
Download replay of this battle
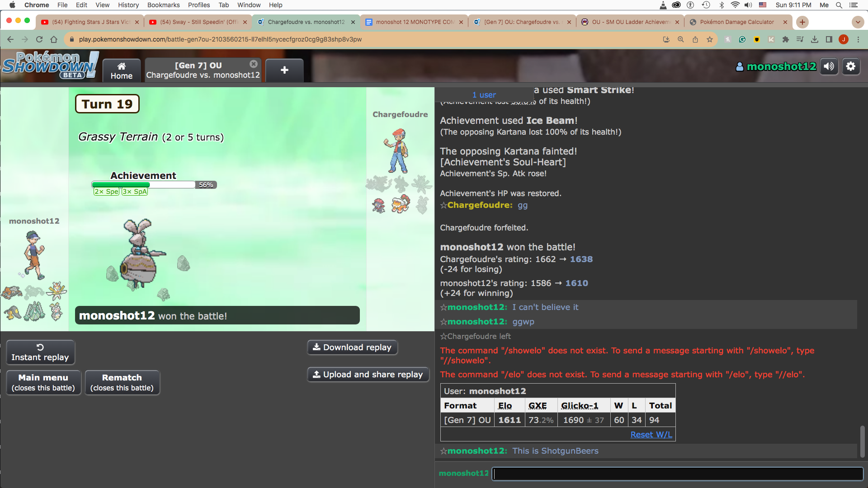352,347
